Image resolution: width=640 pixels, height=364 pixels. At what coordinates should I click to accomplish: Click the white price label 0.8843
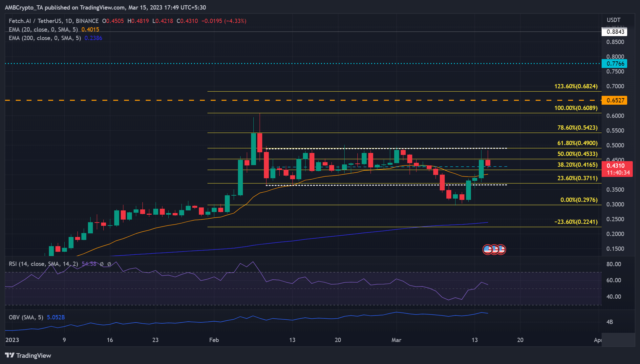tap(615, 32)
